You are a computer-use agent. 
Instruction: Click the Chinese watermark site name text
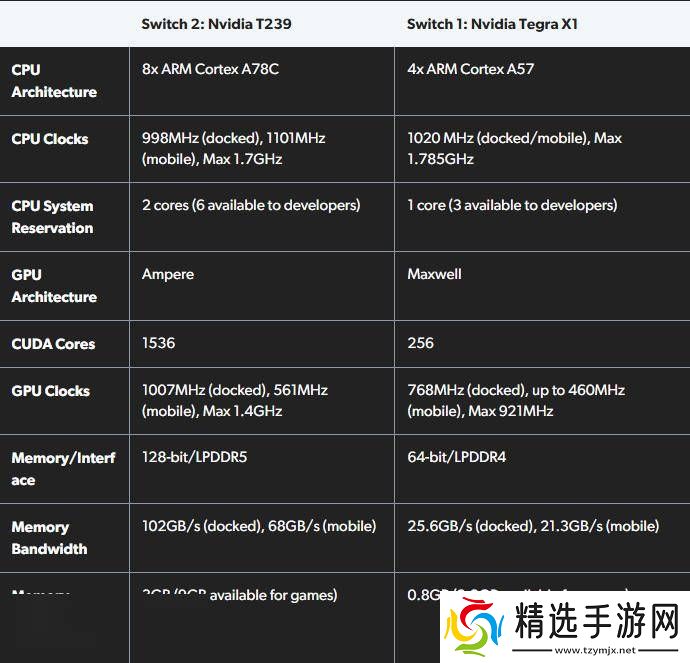coord(596,620)
